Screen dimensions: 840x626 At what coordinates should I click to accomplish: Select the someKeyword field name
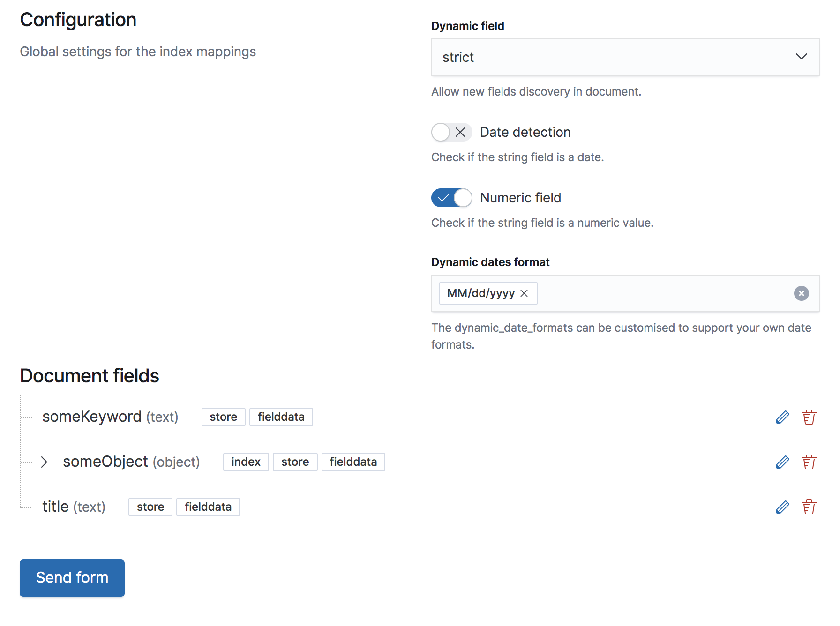[x=92, y=417]
